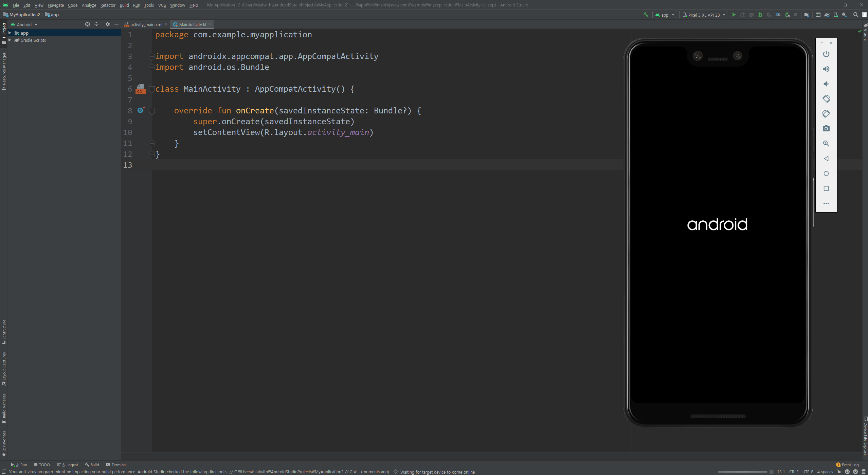Open the profiler gauge icon
The image size is (868, 475).
[778, 15]
